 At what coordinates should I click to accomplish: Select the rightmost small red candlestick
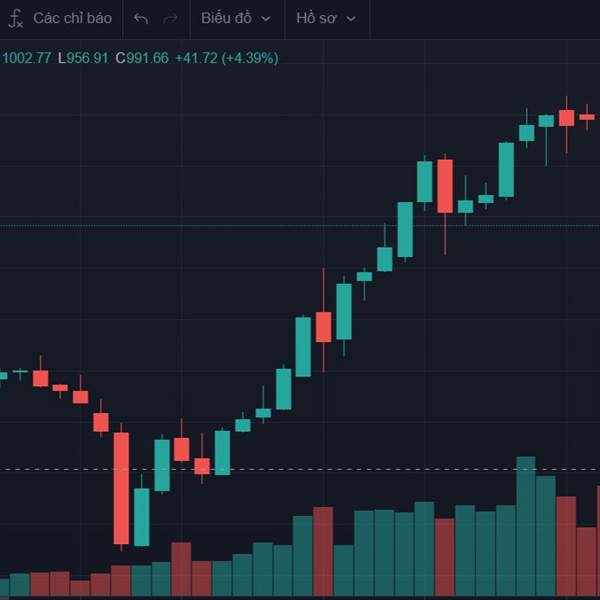pos(587,117)
